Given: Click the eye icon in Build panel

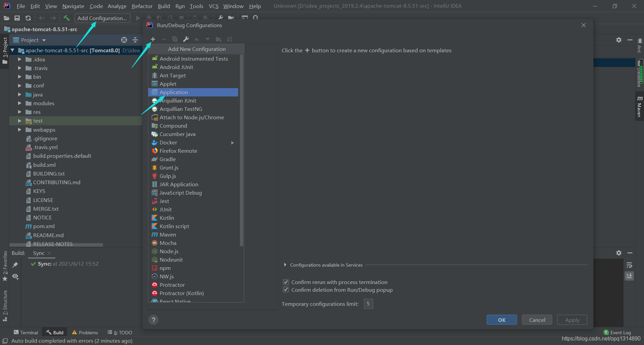Looking at the screenshot, I should [15, 276].
